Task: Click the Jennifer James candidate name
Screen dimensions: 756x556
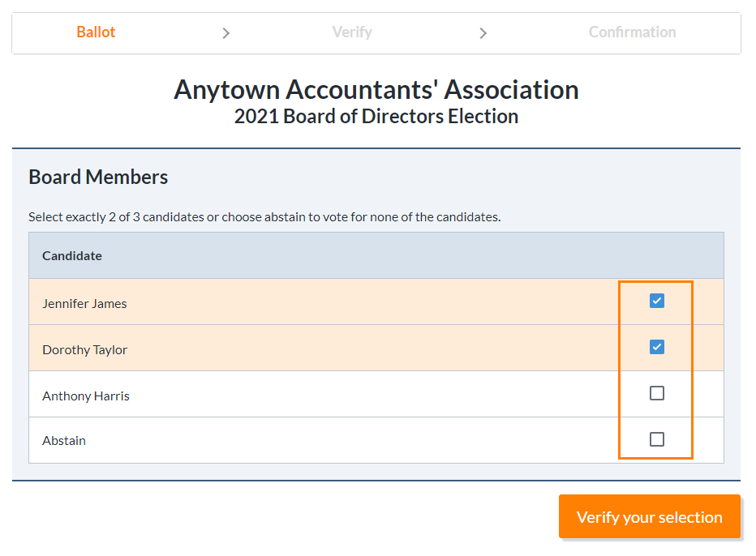Action: point(84,304)
